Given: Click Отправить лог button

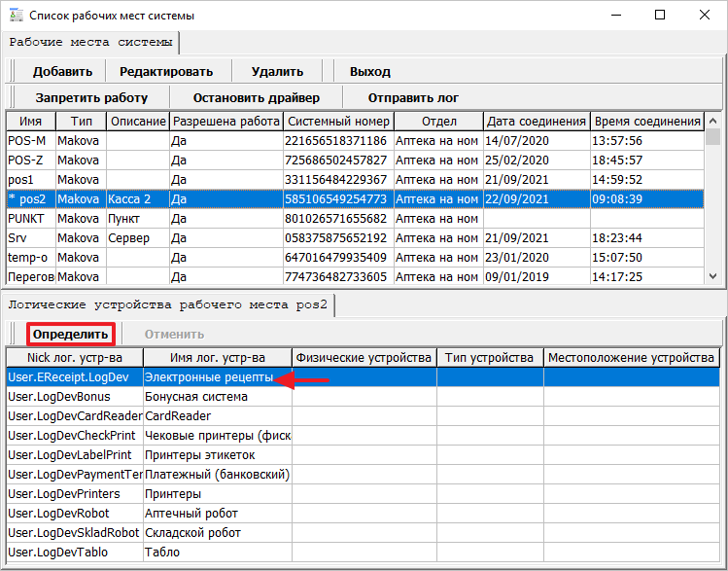Looking at the screenshot, I should (413, 97).
